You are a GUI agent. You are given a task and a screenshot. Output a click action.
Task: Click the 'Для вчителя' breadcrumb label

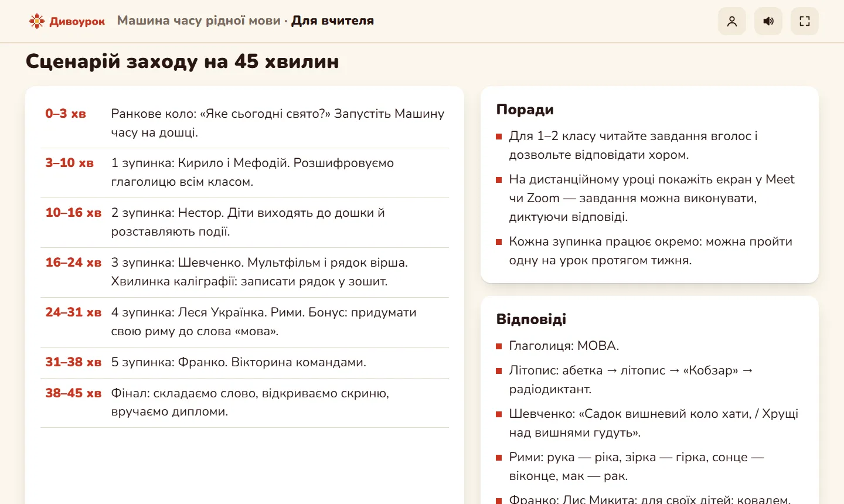coord(332,21)
